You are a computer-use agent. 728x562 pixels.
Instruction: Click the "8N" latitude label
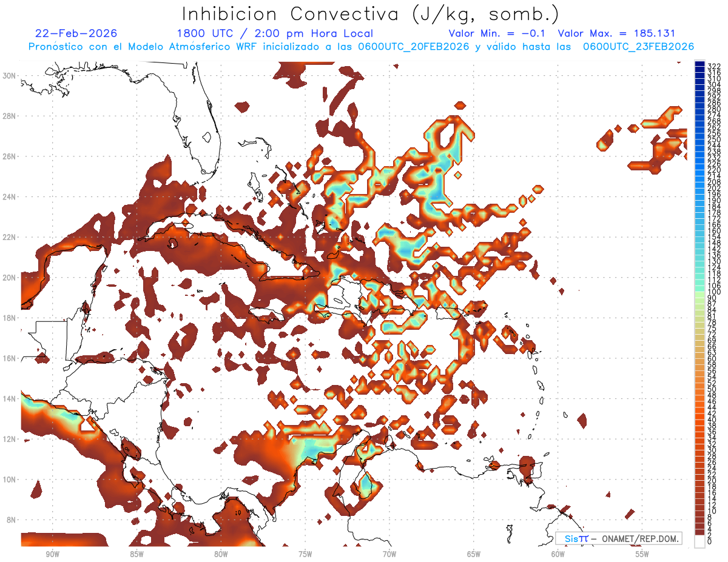pos(12,520)
